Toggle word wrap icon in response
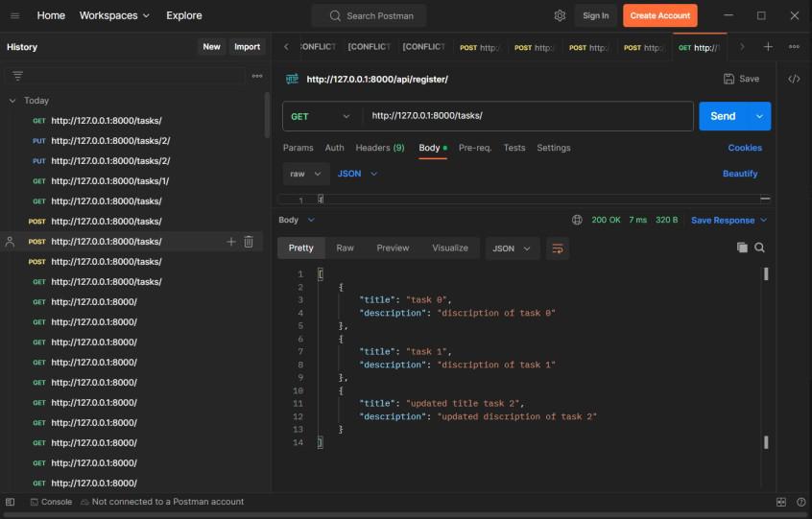Image resolution: width=812 pixels, height=519 pixels. [558, 248]
